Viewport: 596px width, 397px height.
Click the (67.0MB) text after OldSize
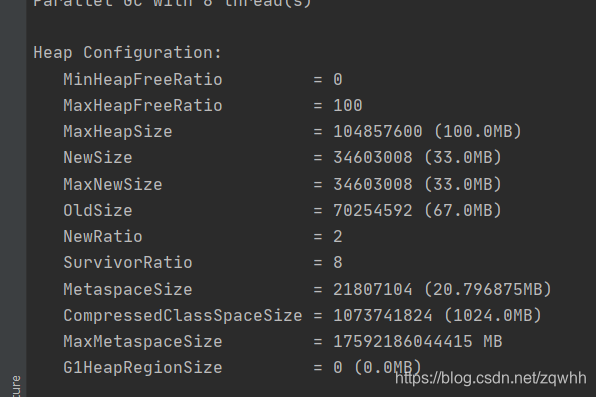[x=463, y=211]
